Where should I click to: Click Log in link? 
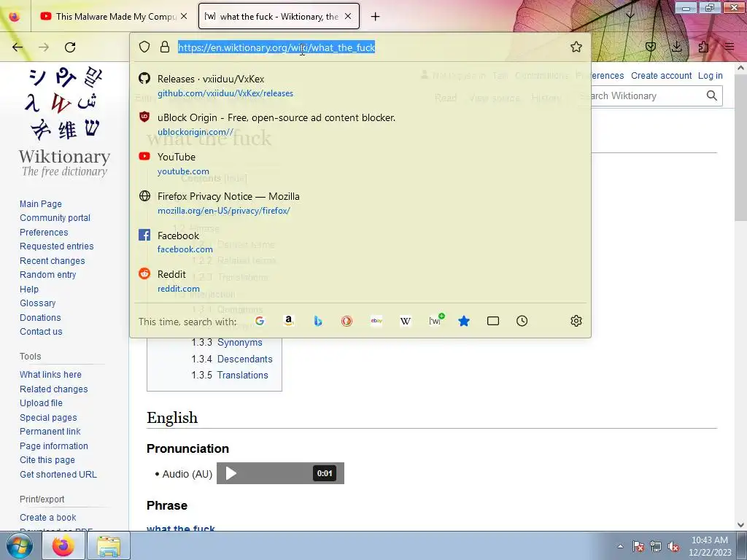coord(710,76)
